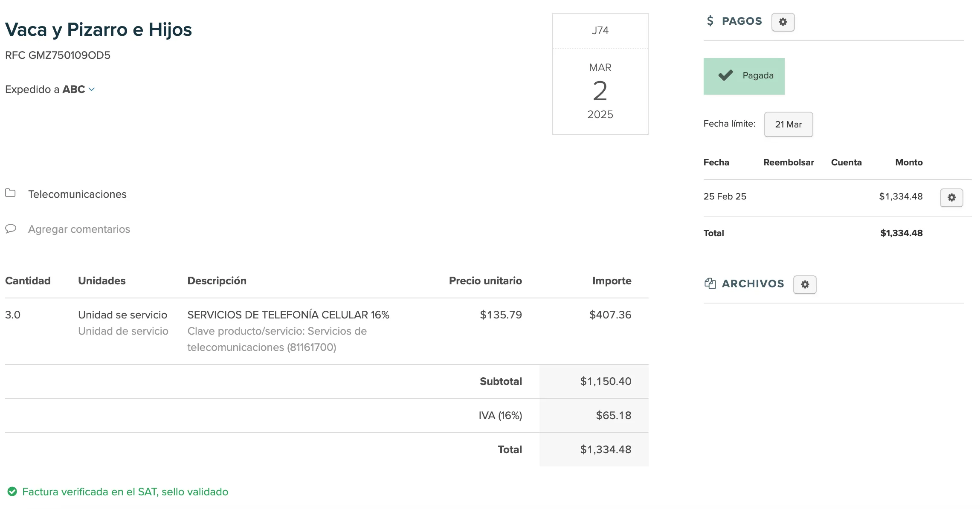Click the MAR 2 2025 date card
The image size is (980, 509).
(x=600, y=91)
